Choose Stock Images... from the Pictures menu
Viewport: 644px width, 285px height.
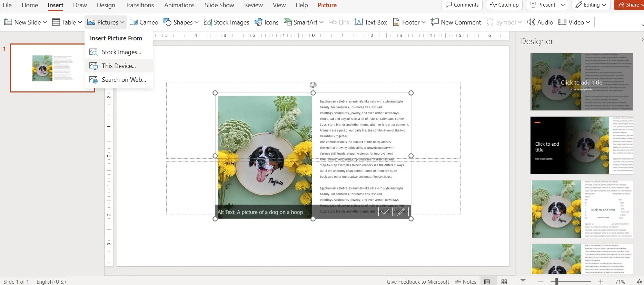click(119, 52)
